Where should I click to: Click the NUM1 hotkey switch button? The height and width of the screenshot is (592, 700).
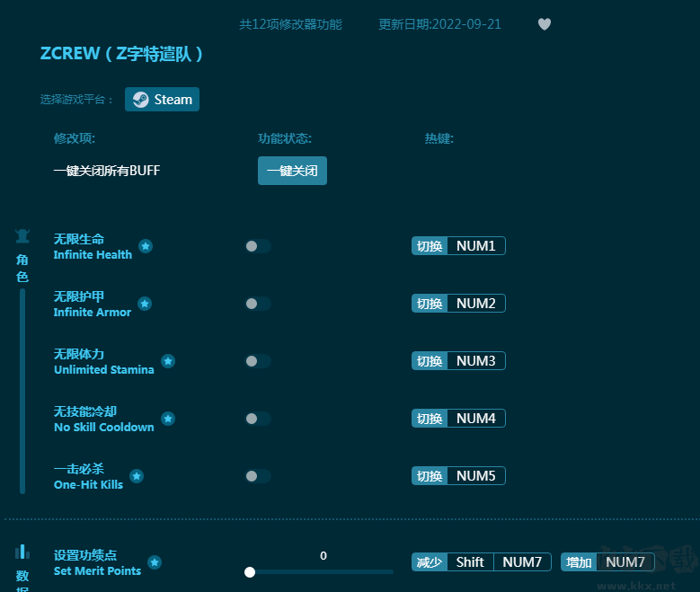pos(458,246)
